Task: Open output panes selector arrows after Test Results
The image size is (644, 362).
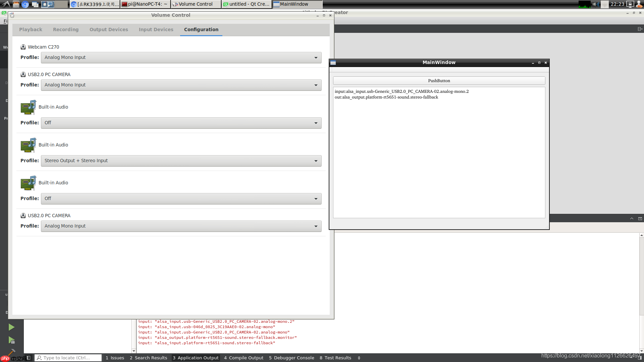Action: tap(359, 358)
